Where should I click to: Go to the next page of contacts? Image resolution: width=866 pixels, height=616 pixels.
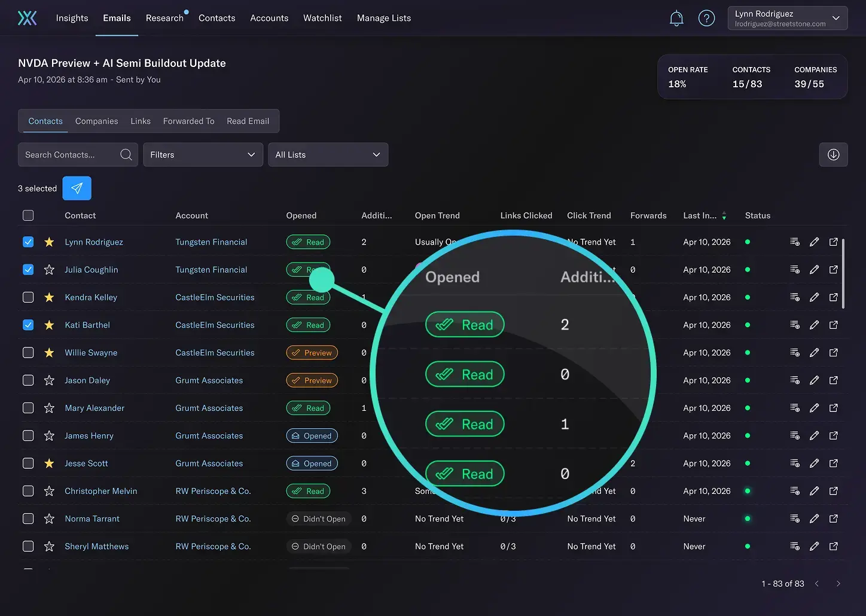[x=838, y=584]
